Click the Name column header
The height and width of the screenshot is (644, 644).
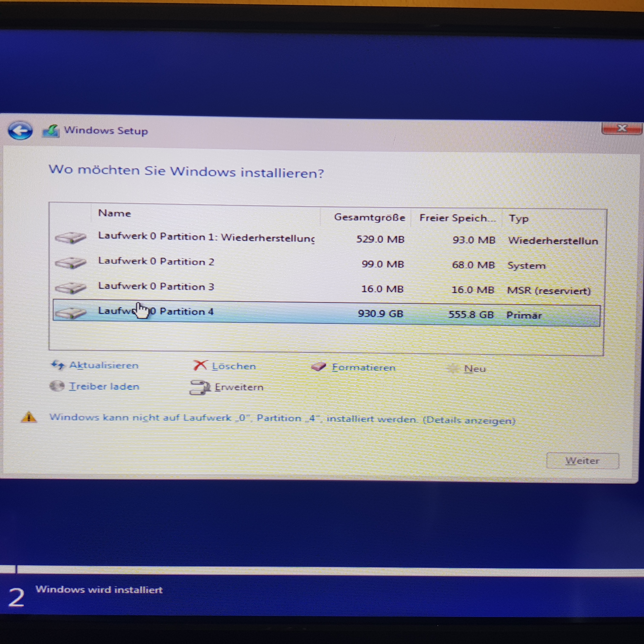[x=115, y=213]
